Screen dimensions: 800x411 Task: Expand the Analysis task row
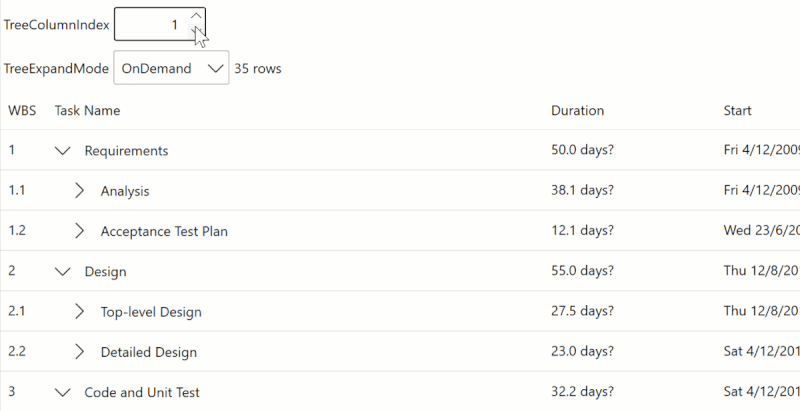80,191
